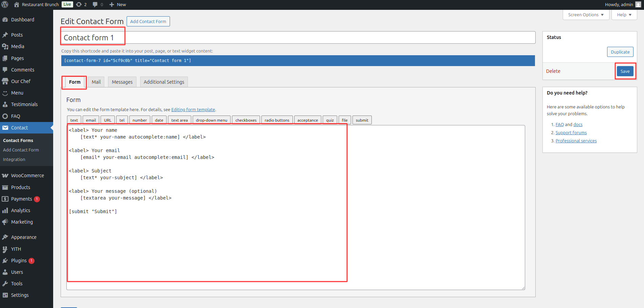
Task: Duplicate this contact form
Action: click(x=620, y=52)
